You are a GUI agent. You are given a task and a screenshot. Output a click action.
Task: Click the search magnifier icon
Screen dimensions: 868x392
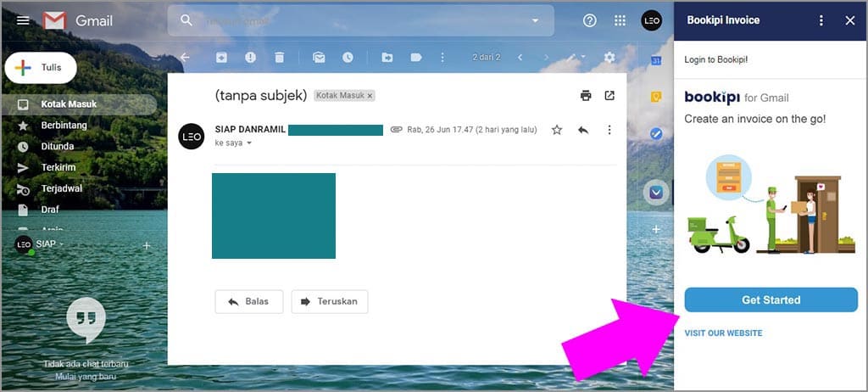tap(186, 20)
